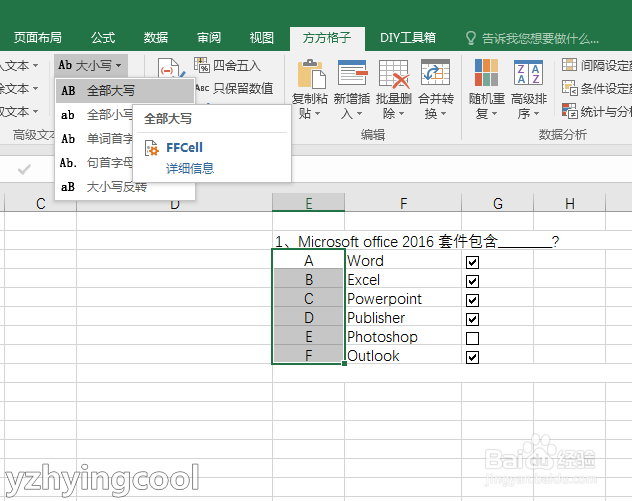Switch to the 页面布局 tab
Viewport: 632px width, 501px height.
coord(38,38)
